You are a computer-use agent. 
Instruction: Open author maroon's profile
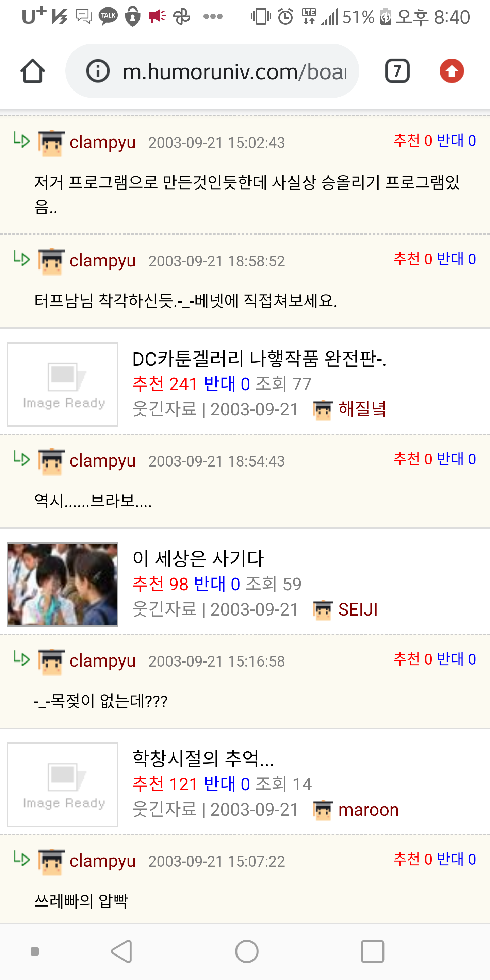click(x=368, y=810)
